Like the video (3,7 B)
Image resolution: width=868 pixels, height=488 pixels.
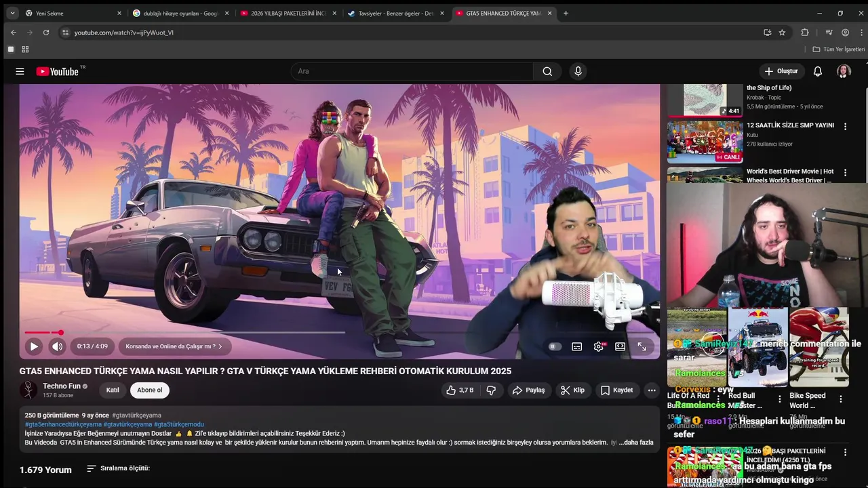[460, 390]
